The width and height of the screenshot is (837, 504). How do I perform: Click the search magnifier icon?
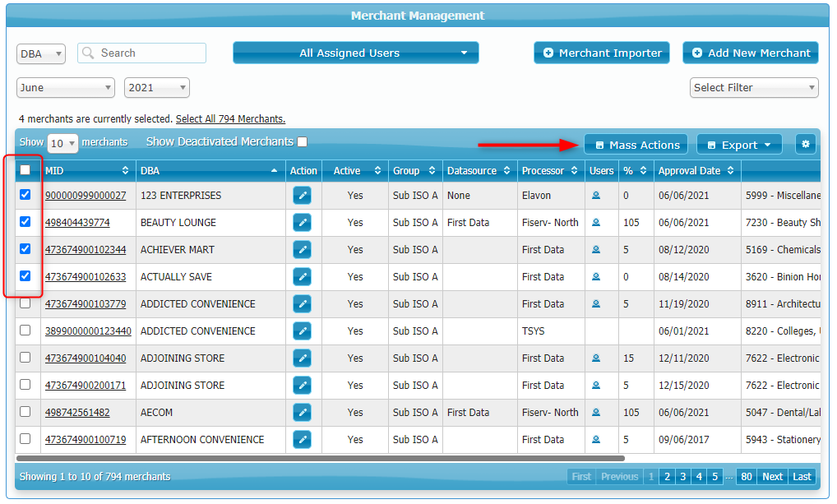[x=88, y=53]
